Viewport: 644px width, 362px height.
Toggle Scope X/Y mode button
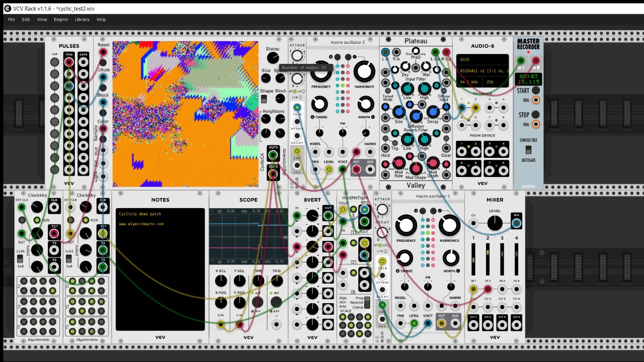coord(258,302)
